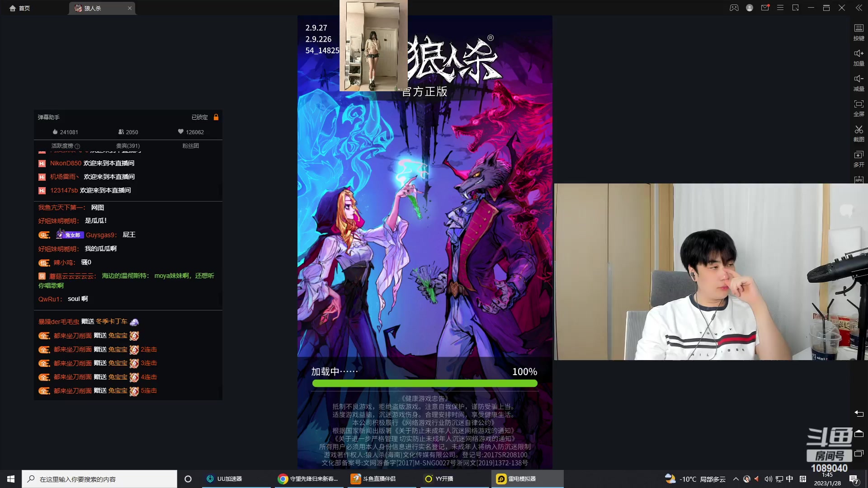Collapse the right sidebar with double-chevron icon
The height and width of the screenshot is (488, 868).
coord(859,8)
